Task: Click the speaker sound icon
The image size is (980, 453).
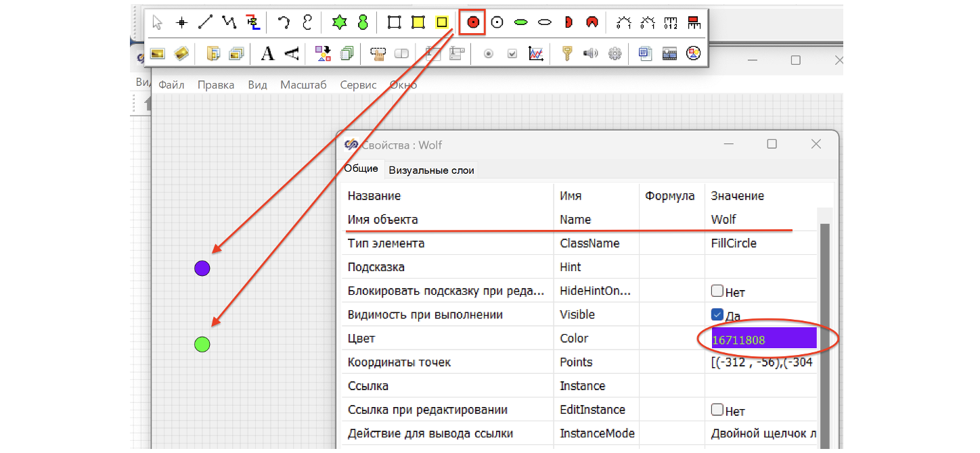Action: tap(591, 53)
